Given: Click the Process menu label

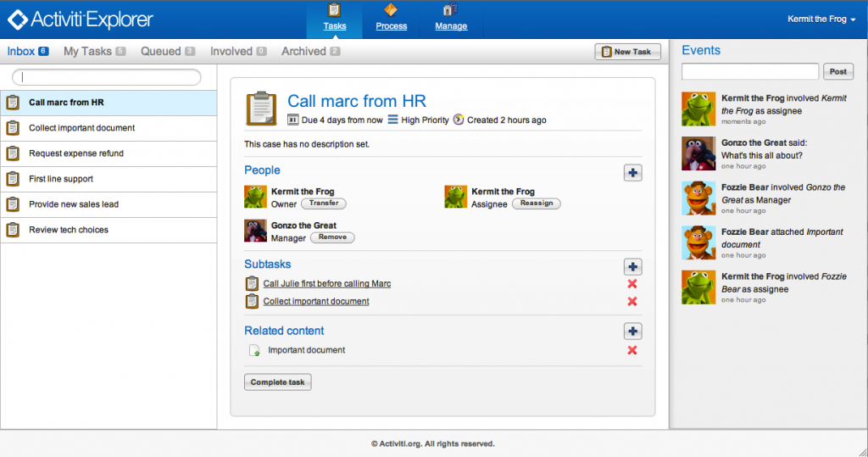Looking at the screenshot, I should (x=391, y=26).
